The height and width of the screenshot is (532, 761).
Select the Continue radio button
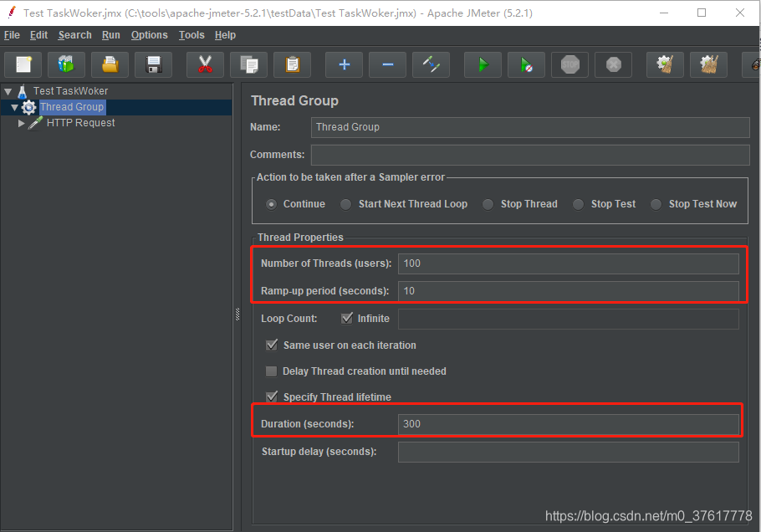tap(271, 204)
